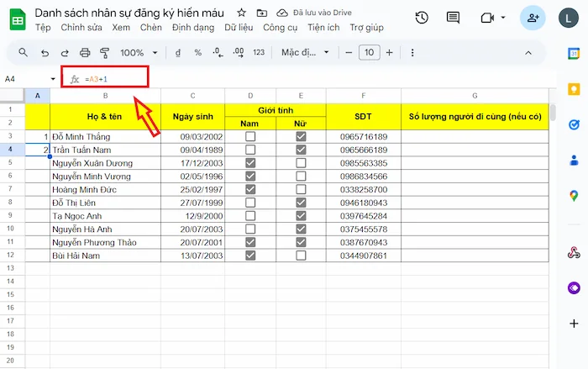The width and height of the screenshot is (588, 369).
Task: Open video call options dropdown arrow
Action: (x=503, y=18)
